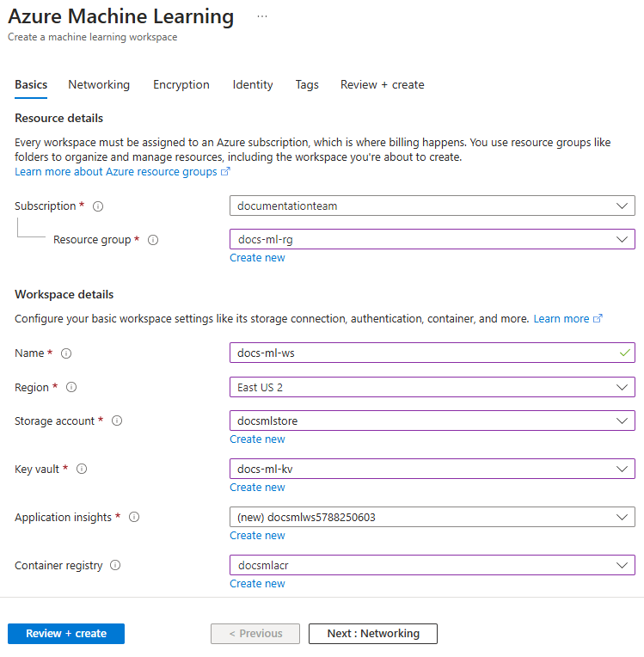This screenshot has width=644, height=657.
Task: Click the Resource details heading
Action: pos(58,118)
